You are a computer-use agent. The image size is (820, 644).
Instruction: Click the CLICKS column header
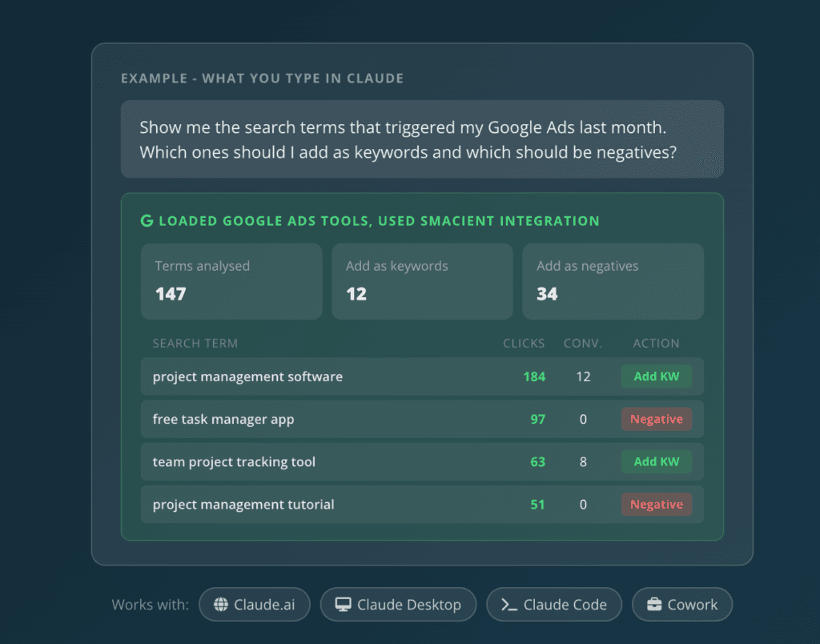click(x=524, y=343)
